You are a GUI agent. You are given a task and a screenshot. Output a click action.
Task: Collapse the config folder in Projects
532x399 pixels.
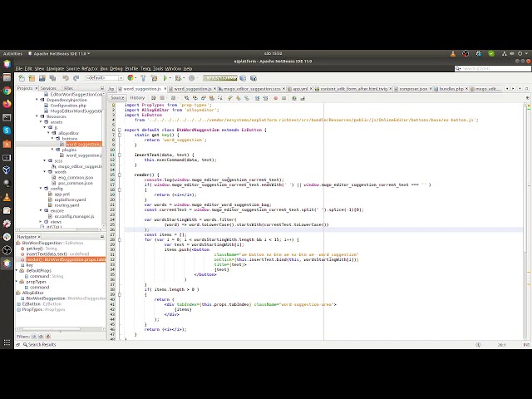click(x=41, y=189)
